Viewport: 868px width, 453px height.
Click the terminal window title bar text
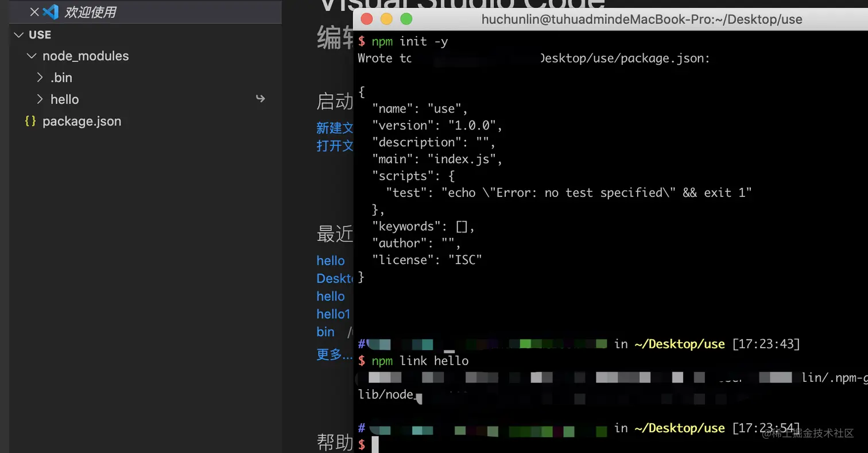[642, 20]
